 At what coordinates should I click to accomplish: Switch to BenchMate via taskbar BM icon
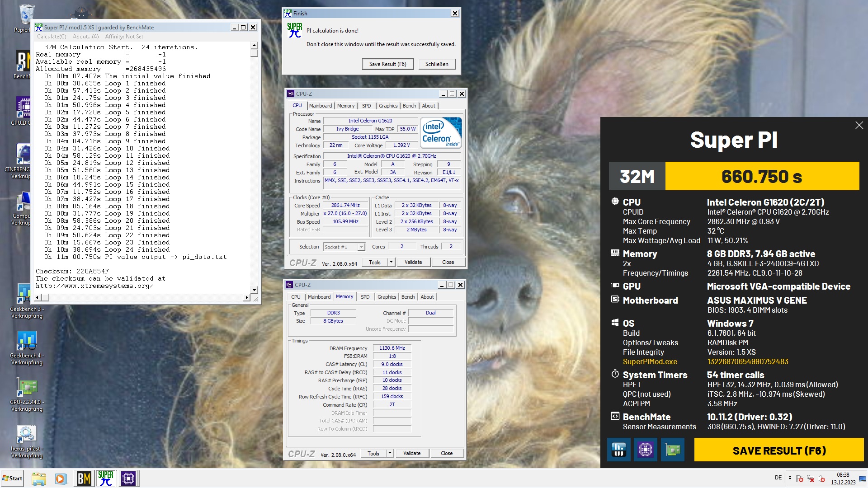pyautogui.click(x=84, y=479)
